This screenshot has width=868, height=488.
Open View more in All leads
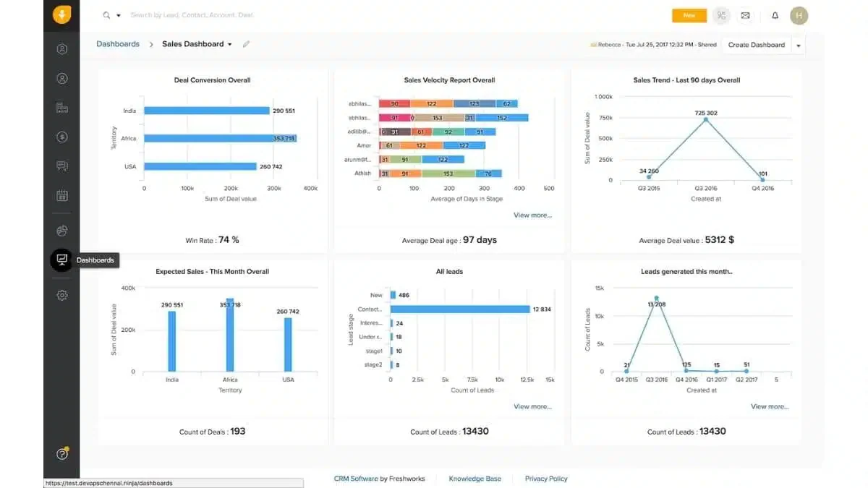tap(532, 406)
